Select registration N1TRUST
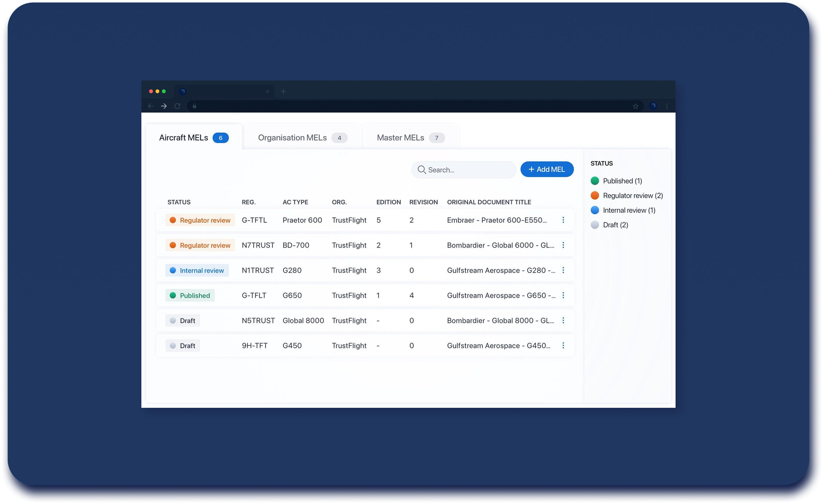Screen dimensions: 823x504 257,270
